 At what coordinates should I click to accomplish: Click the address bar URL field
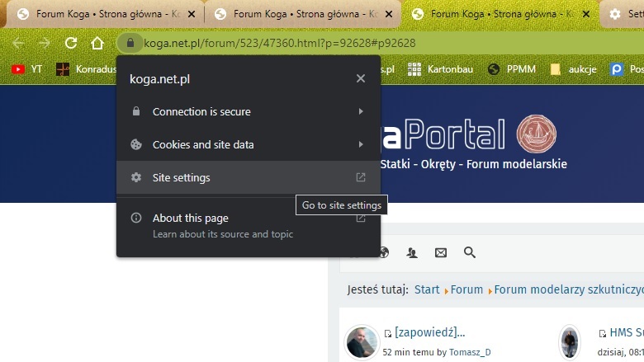point(330,43)
